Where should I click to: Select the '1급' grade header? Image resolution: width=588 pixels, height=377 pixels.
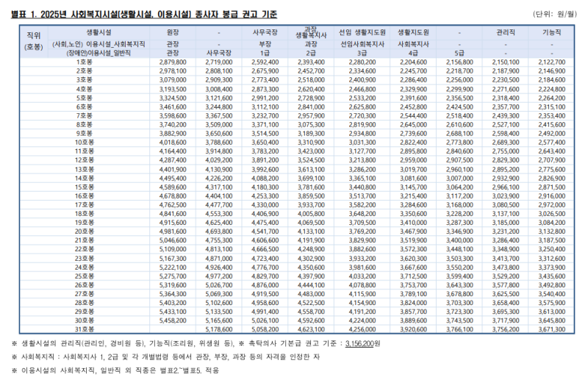tap(265, 53)
